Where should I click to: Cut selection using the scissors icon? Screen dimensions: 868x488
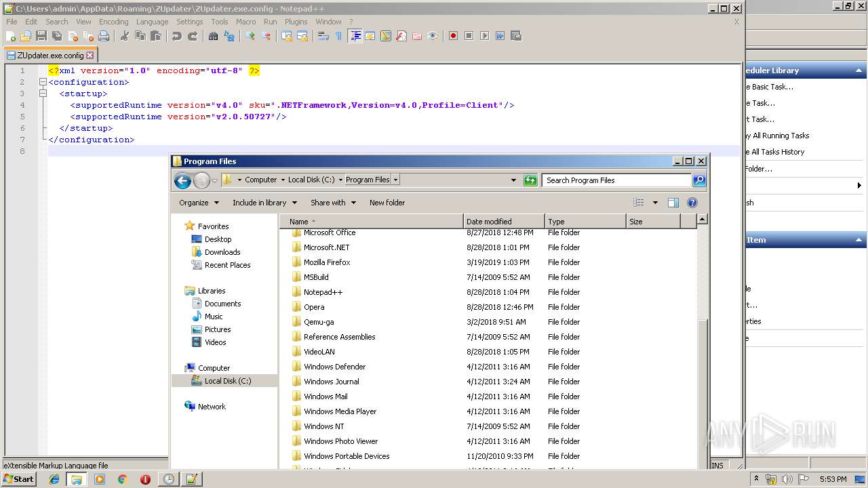click(x=124, y=36)
